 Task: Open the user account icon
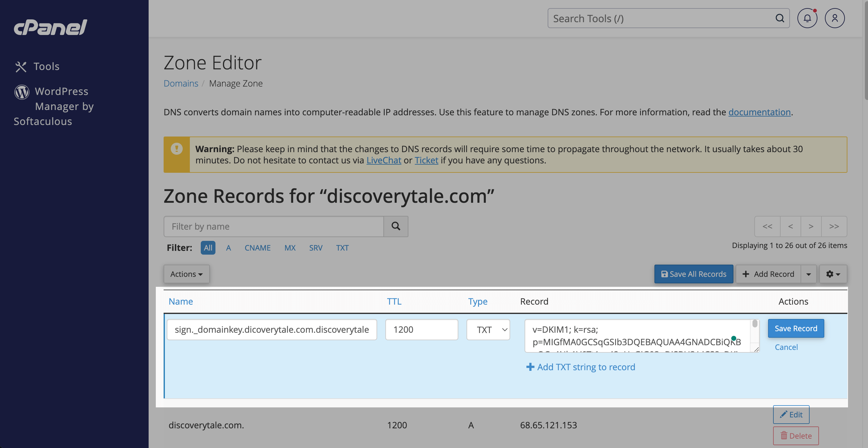click(834, 18)
